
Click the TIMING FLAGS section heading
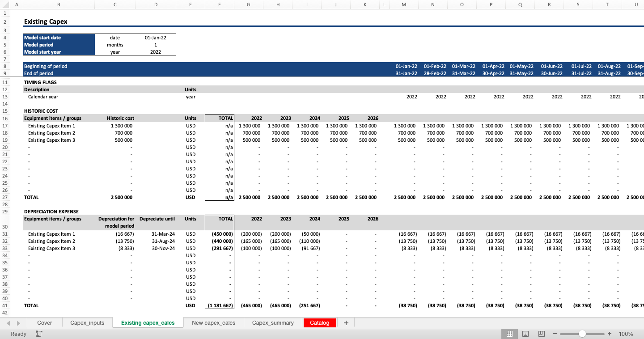tap(40, 82)
